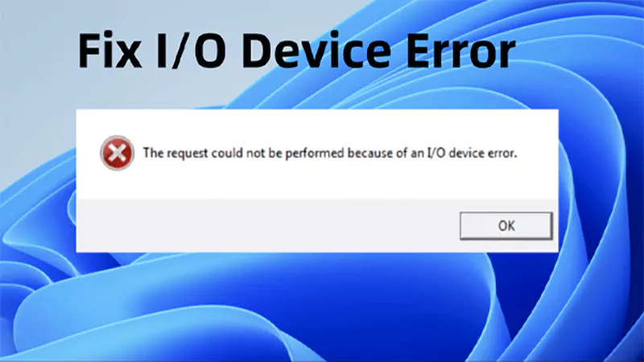Select the word 'Error' in the title

[x=460, y=51]
